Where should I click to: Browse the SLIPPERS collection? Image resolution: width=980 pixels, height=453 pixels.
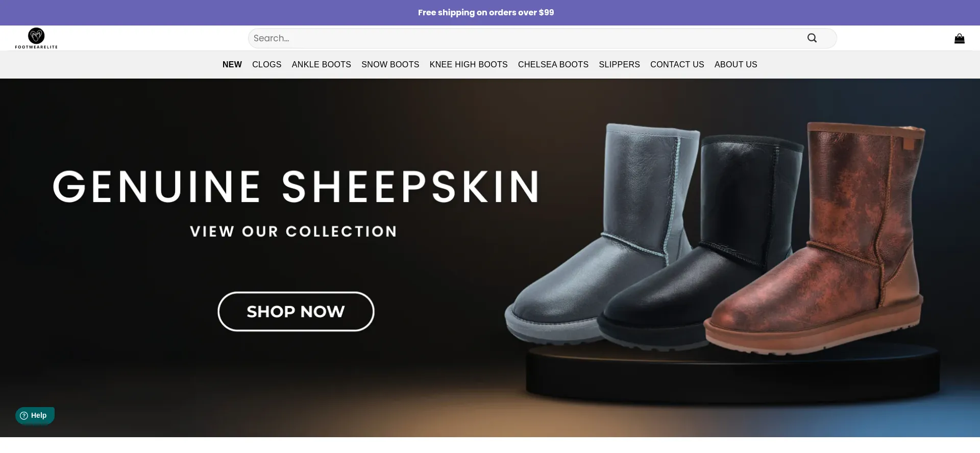click(x=619, y=64)
